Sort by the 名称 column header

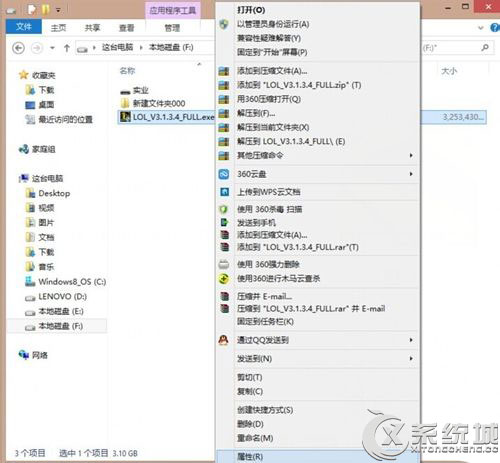click(x=127, y=71)
